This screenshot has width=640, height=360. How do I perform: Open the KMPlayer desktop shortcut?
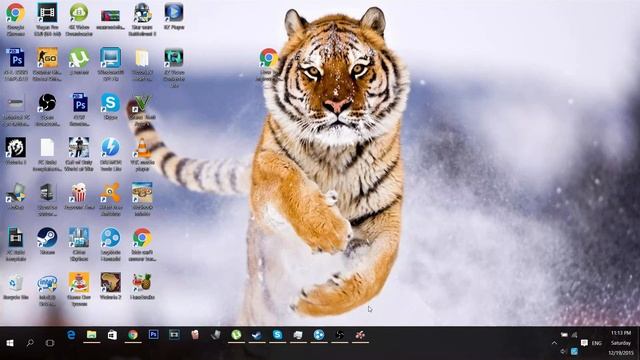pos(174,16)
